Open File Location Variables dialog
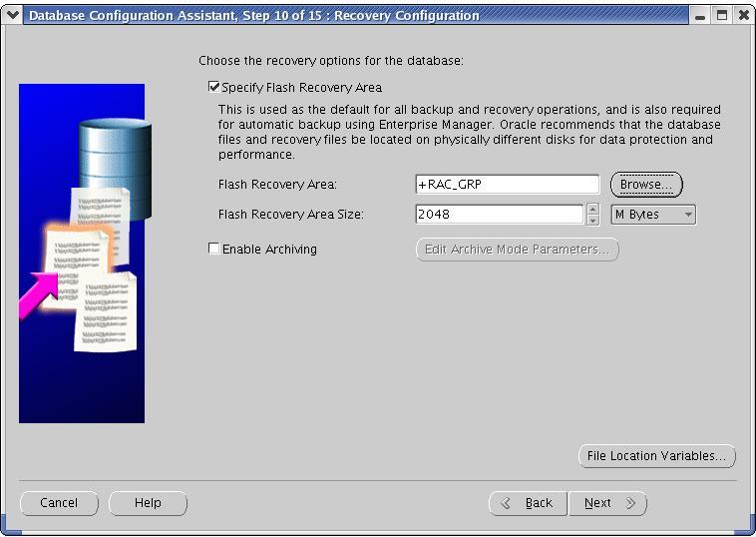 (656, 456)
